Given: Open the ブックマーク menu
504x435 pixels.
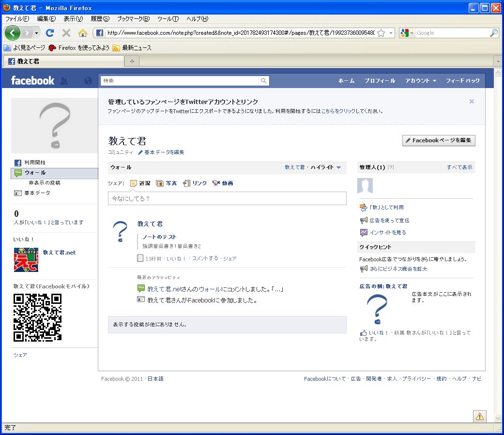Looking at the screenshot, I should (x=133, y=19).
